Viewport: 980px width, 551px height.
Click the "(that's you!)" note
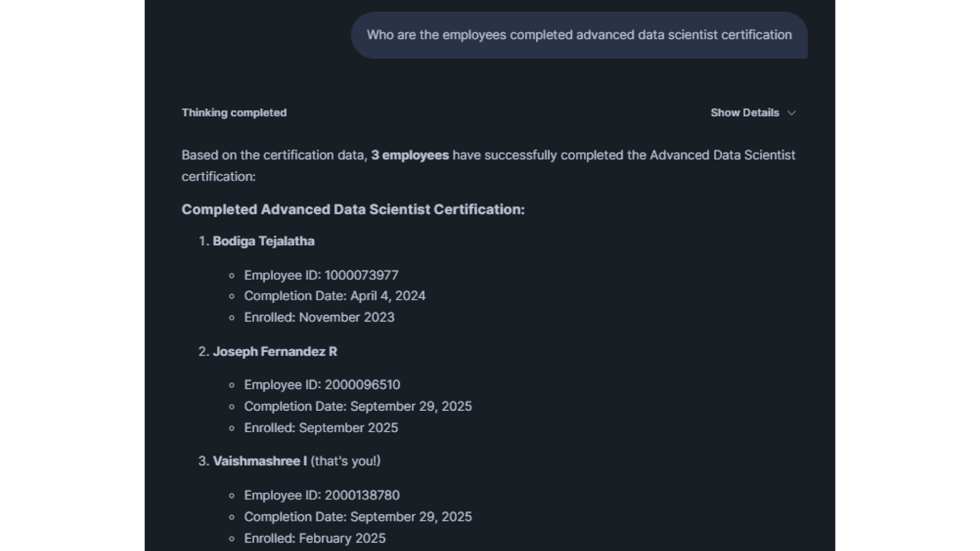point(346,461)
